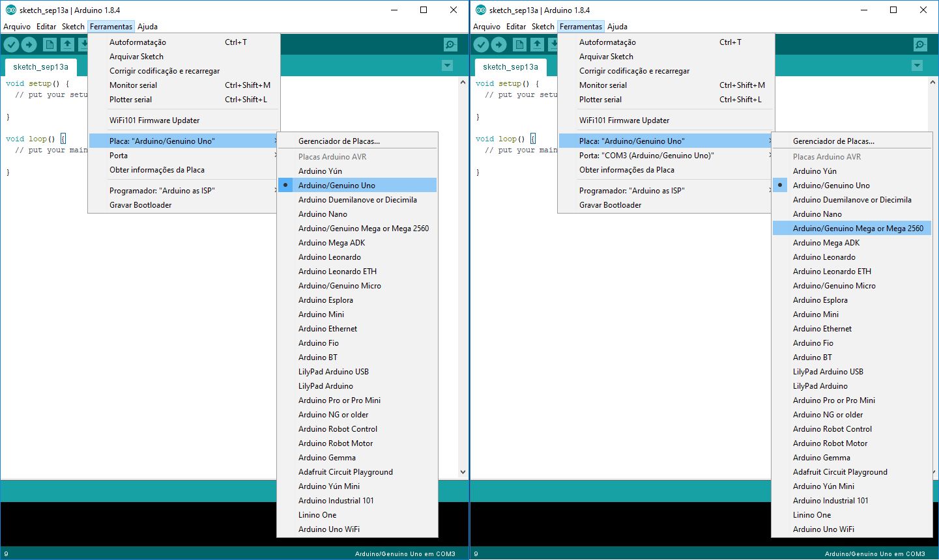939x560 pixels.
Task: Choose Arduino Yún board in left window
Action: pyautogui.click(x=357, y=171)
